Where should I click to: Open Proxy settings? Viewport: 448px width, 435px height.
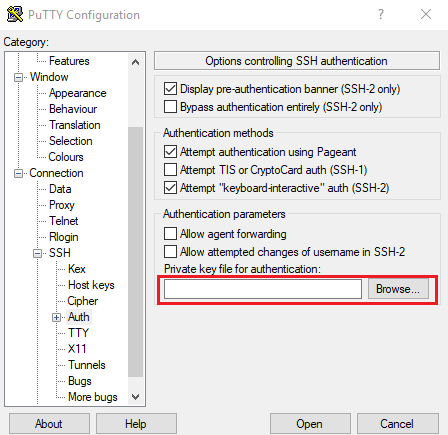tap(62, 205)
